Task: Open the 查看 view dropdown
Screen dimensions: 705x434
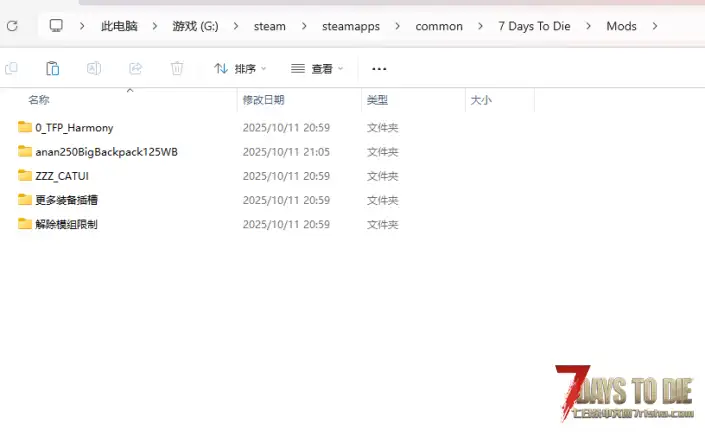Action: click(x=317, y=69)
